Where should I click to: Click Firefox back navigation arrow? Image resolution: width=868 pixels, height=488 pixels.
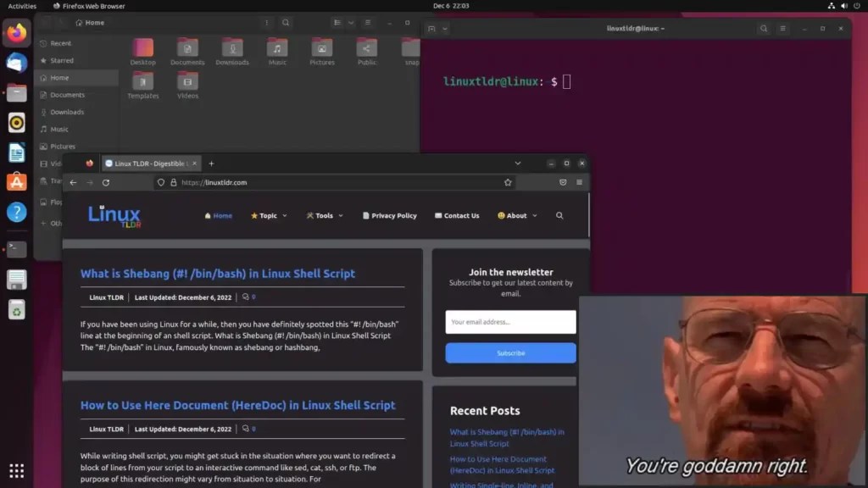73,183
